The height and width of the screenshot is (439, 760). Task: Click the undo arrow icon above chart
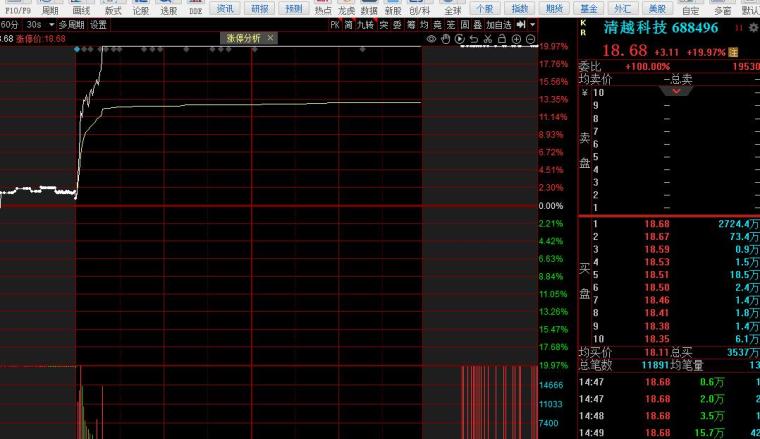click(474, 39)
